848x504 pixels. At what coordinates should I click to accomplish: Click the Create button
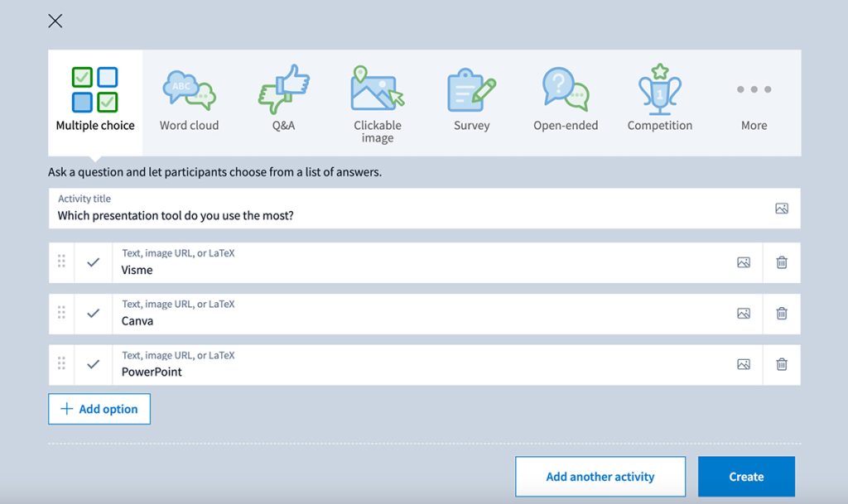coord(746,476)
